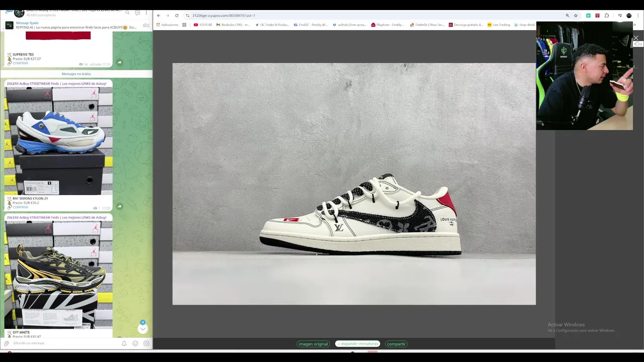Click the icon right of the emoji button
Image resolution: width=644 pixels, height=362 pixels.
coord(146,343)
